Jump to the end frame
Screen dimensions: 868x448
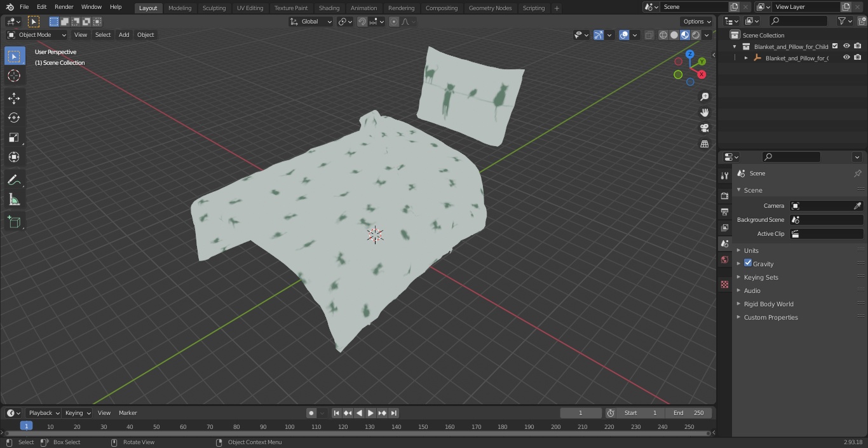point(393,413)
